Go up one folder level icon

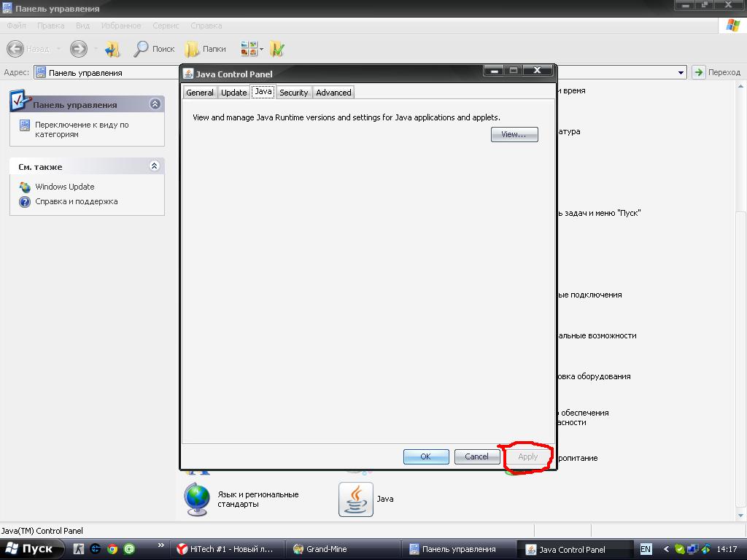point(113,49)
